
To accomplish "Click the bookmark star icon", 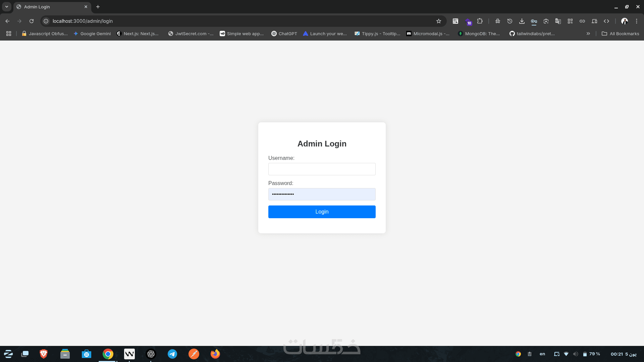I will pyautogui.click(x=439, y=21).
